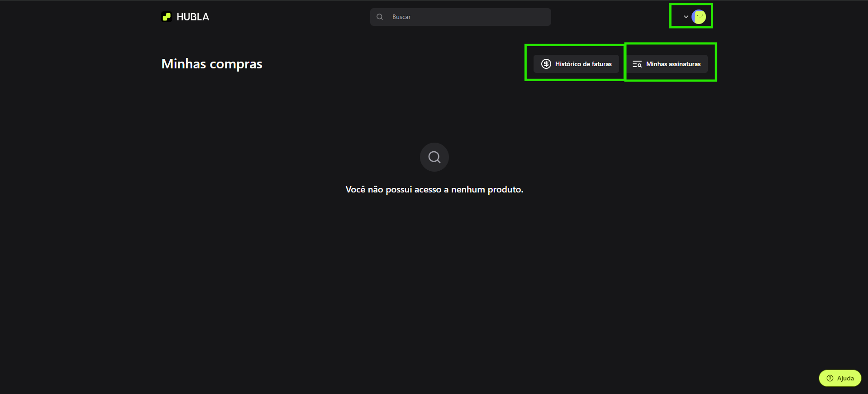
Task: Click the 'Buscar' placeholder text
Action: [x=401, y=17]
